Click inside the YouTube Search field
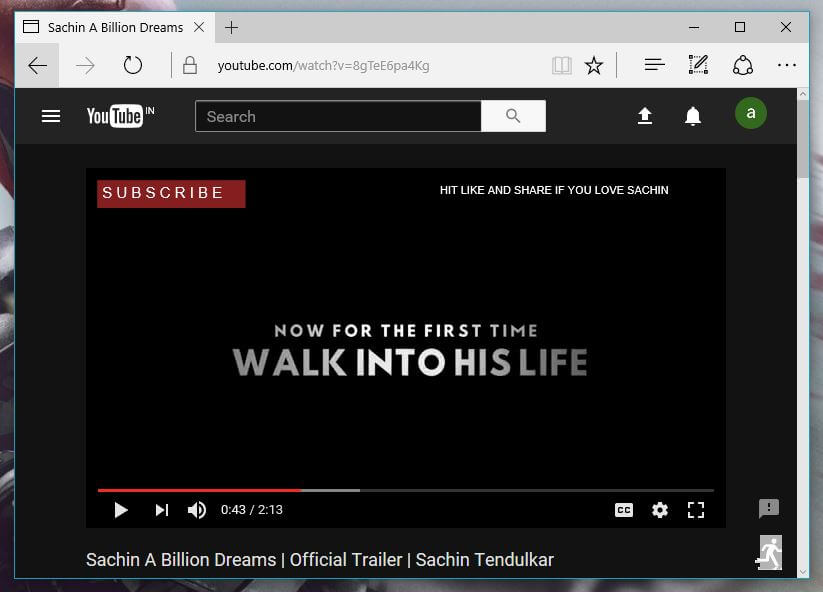Screen dimensions: 823x592 tap(338, 116)
